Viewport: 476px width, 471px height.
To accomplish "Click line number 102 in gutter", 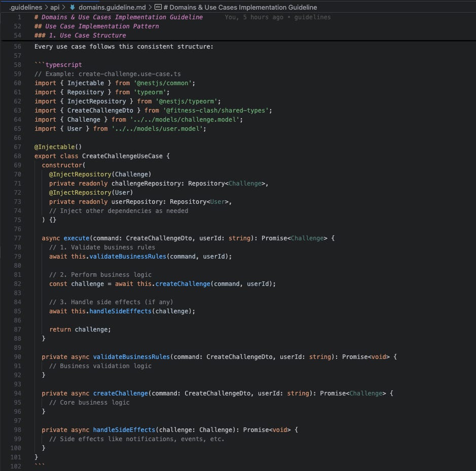I will [x=16, y=466].
